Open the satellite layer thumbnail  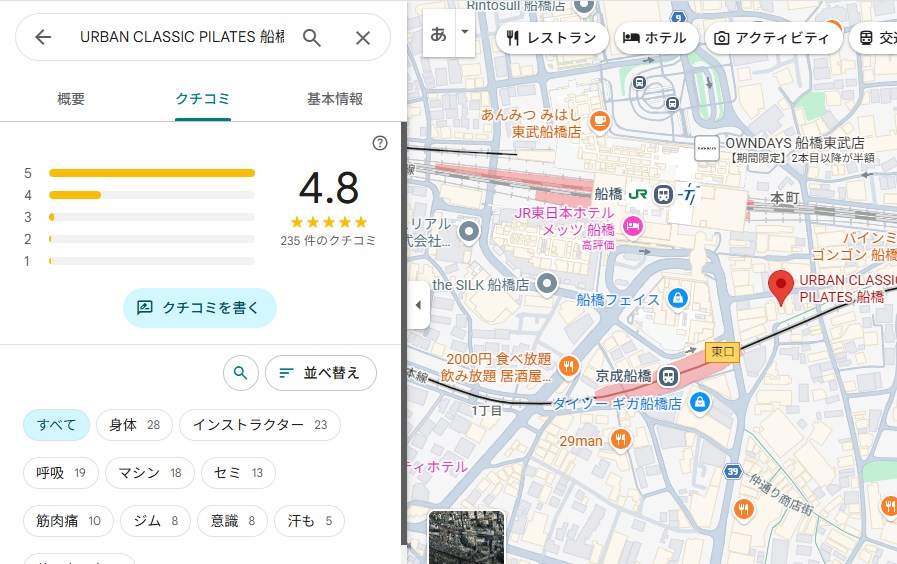466,538
